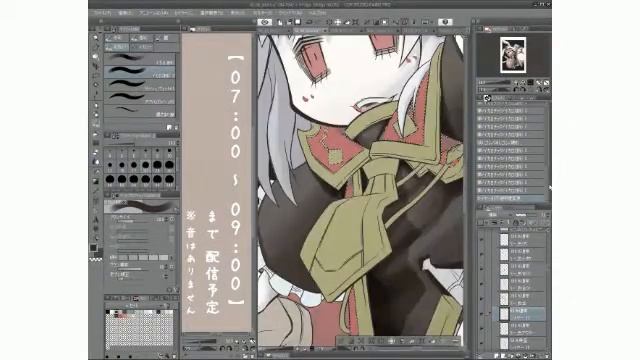Viewport: 640px width, 360px height.
Task: Open the ファイル menu
Action: (102, 13)
